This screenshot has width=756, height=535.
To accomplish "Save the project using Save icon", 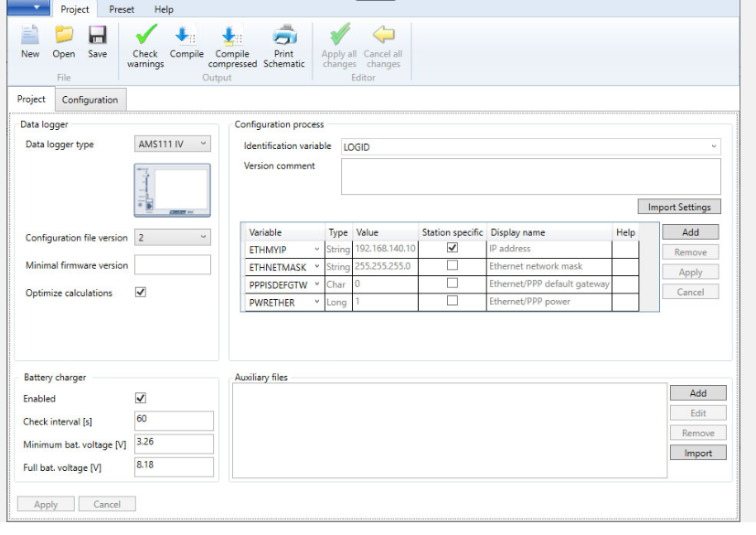I will point(97,41).
